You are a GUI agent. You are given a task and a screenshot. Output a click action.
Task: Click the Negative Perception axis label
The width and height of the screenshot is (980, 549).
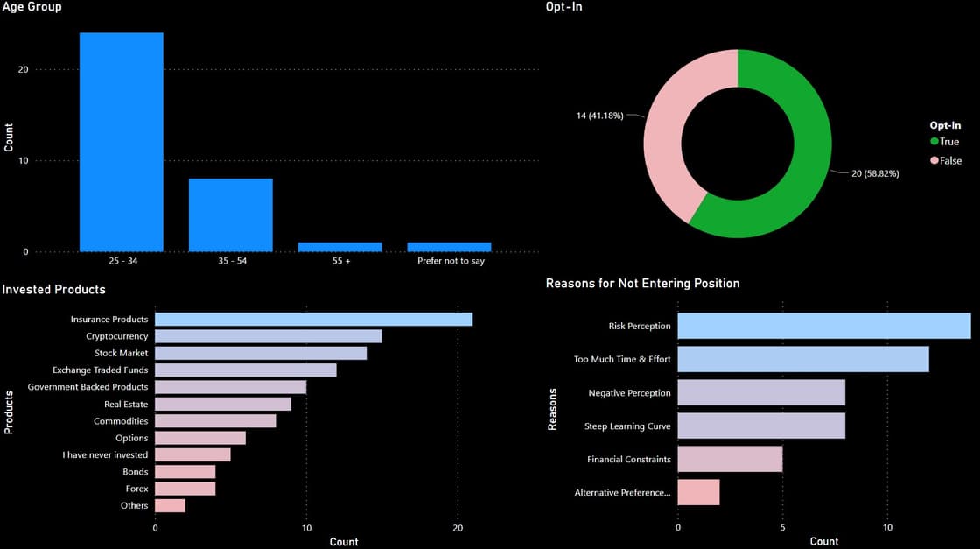(x=629, y=393)
